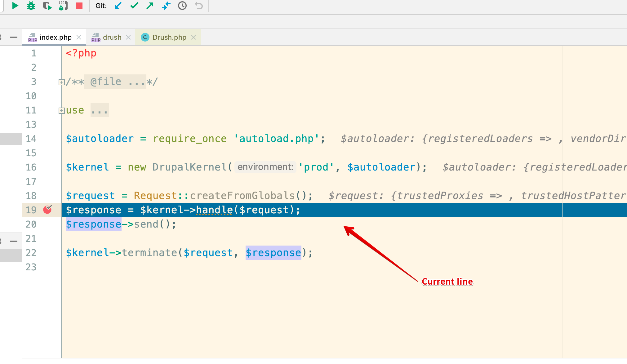Push commits with the Git green arrow
Image resolution: width=627 pixels, height=364 pixels.
coord(150,6)
